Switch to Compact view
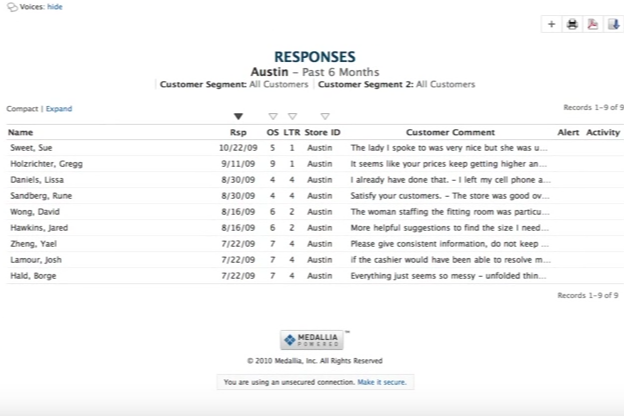Screen dimensions: 624x416 click(22, 108)
